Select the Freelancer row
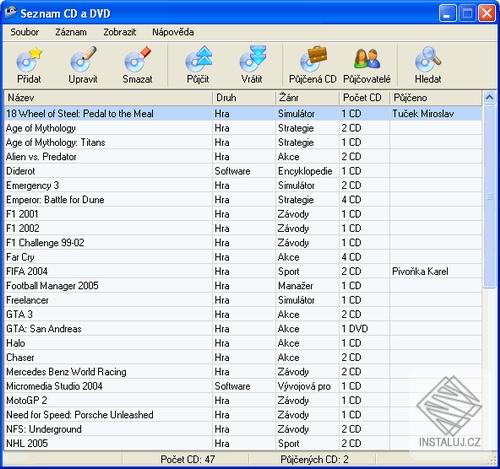The width and height of the screenshot is (500, 469). click(243, 300)
